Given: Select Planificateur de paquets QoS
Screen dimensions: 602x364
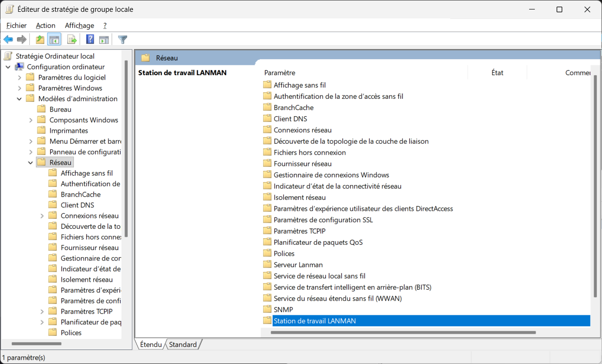Looking at the screenshot, I should 318,243.
